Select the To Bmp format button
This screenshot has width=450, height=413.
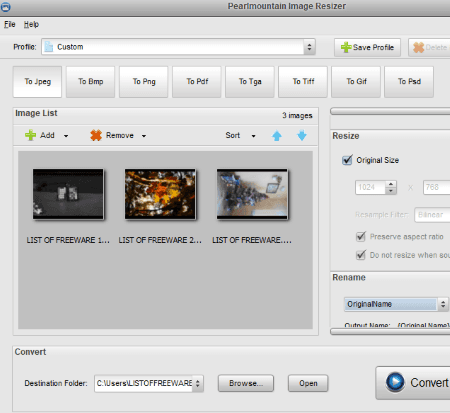pos(90,82)
